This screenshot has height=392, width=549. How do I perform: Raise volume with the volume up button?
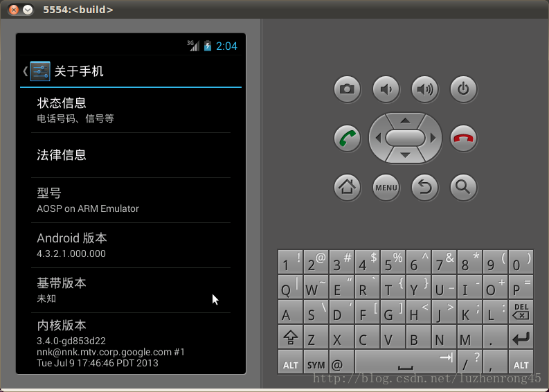(x=424, y=89)
